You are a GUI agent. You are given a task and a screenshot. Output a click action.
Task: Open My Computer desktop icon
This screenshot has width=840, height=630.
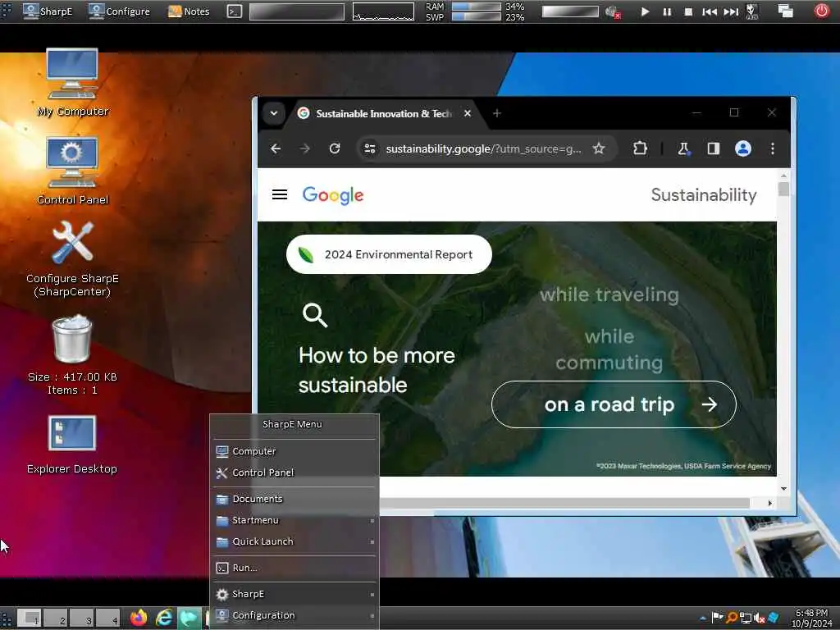(x=72, y=82)
